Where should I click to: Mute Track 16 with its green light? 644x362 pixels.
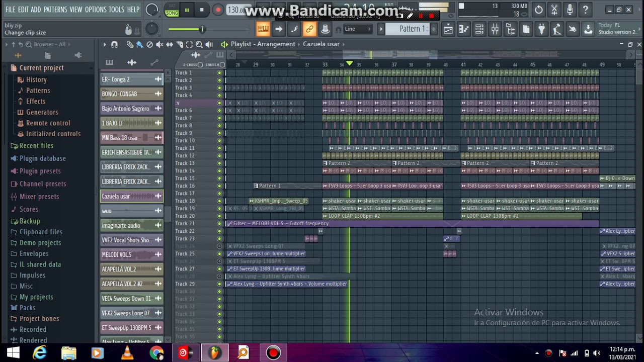coord(219,186)
